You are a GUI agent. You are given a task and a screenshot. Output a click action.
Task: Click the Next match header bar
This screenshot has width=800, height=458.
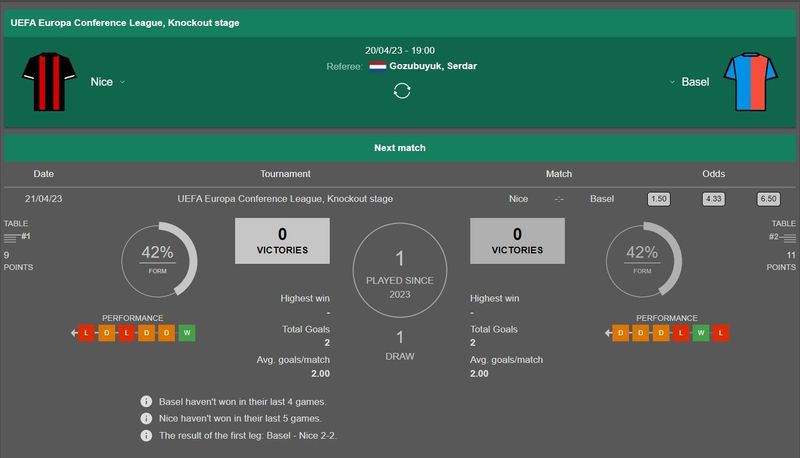coord(400,148)
